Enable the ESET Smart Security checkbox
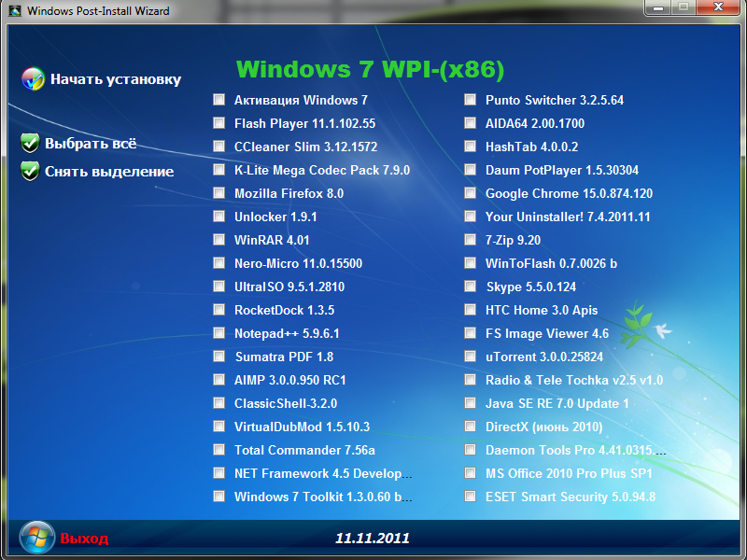Screen dimensions: 747x560 [x=470, y=497]
